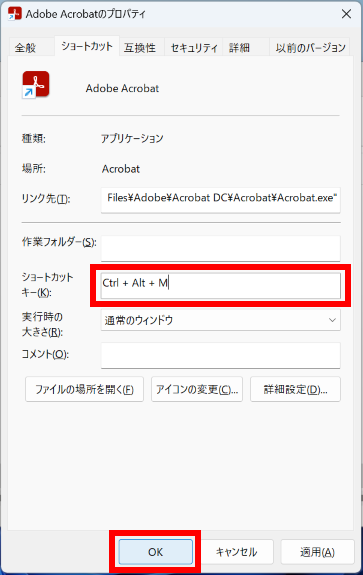The image size is (363, 575).
Task: Focus the ショートカットキー field
Action: tap(220, 285)
